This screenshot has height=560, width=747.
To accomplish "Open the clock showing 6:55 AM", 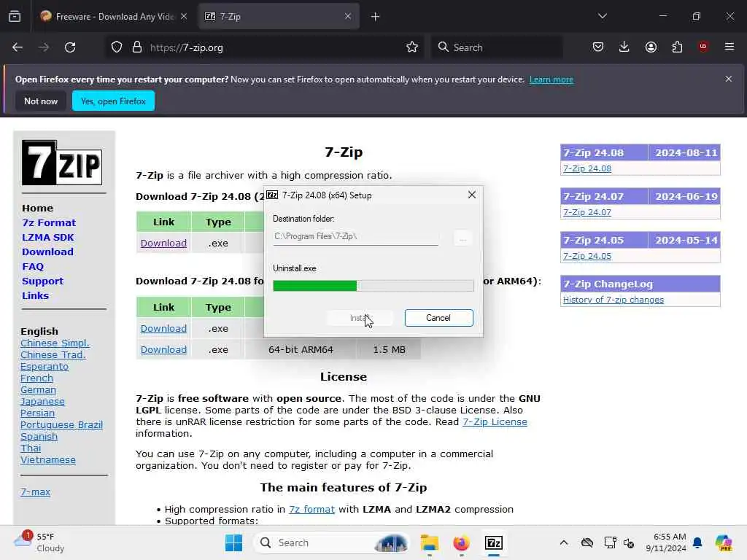I will 666,542.
